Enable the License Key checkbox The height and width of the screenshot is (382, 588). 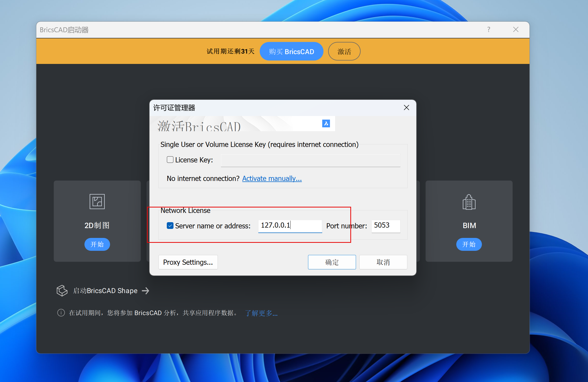pos(170,160)
